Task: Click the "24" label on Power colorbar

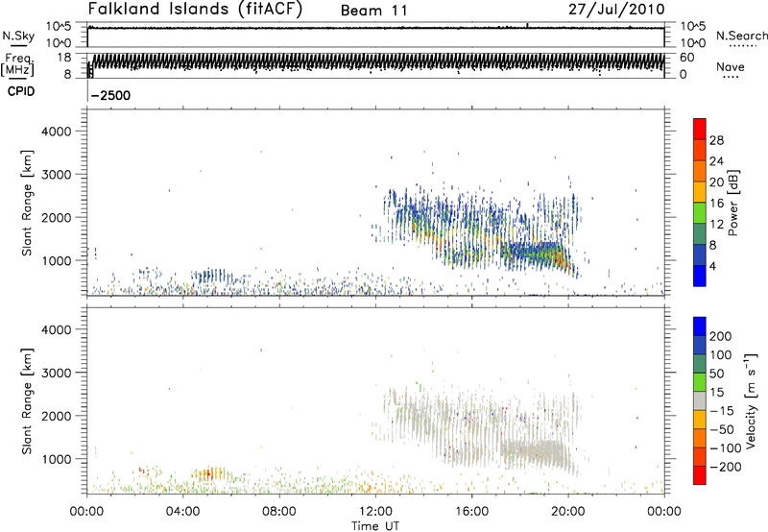Action: tap(716, 161)
